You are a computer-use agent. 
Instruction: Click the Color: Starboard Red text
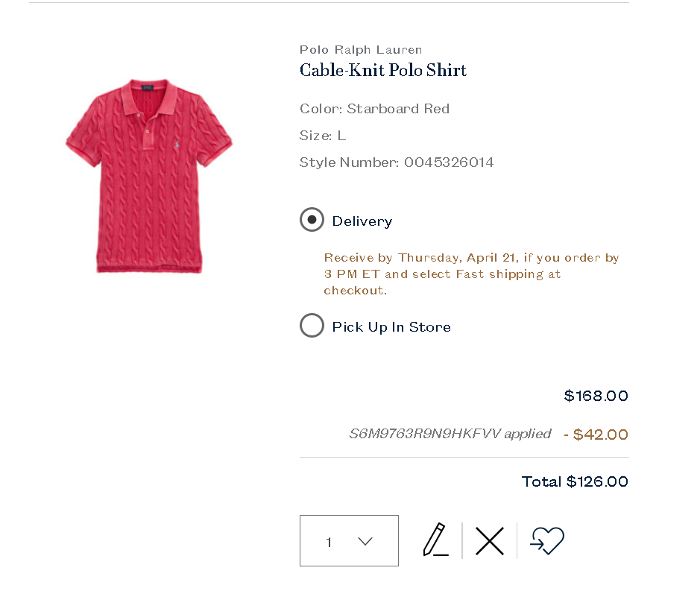pyautogui.click(x=374, y=109)
